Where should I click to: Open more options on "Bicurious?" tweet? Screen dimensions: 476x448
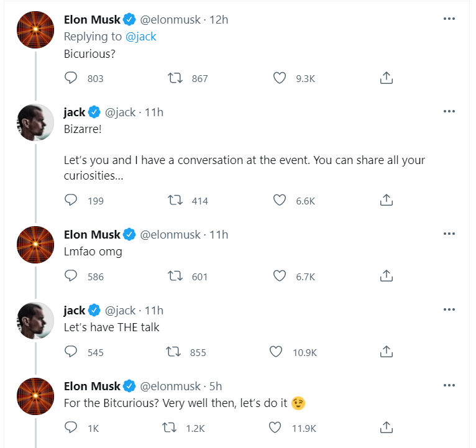(x=449, y=19)
